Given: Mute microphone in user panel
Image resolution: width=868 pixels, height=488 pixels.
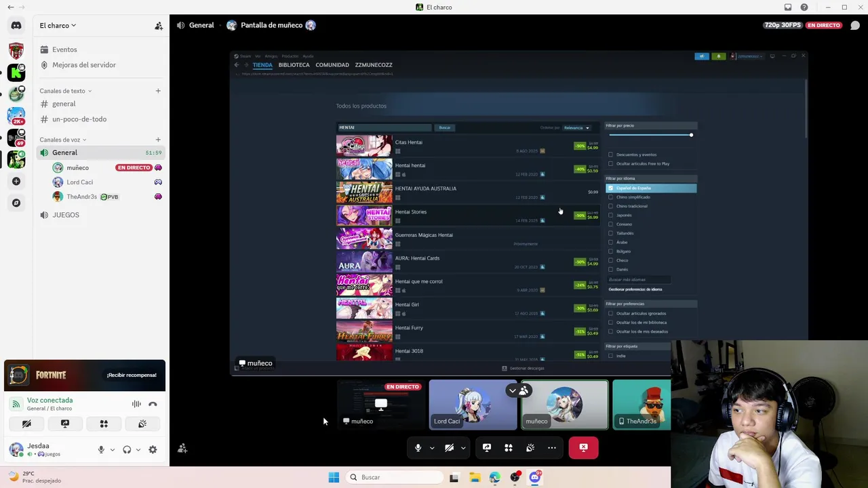Looking at the screenshot, I should click(x=101, y=449).
